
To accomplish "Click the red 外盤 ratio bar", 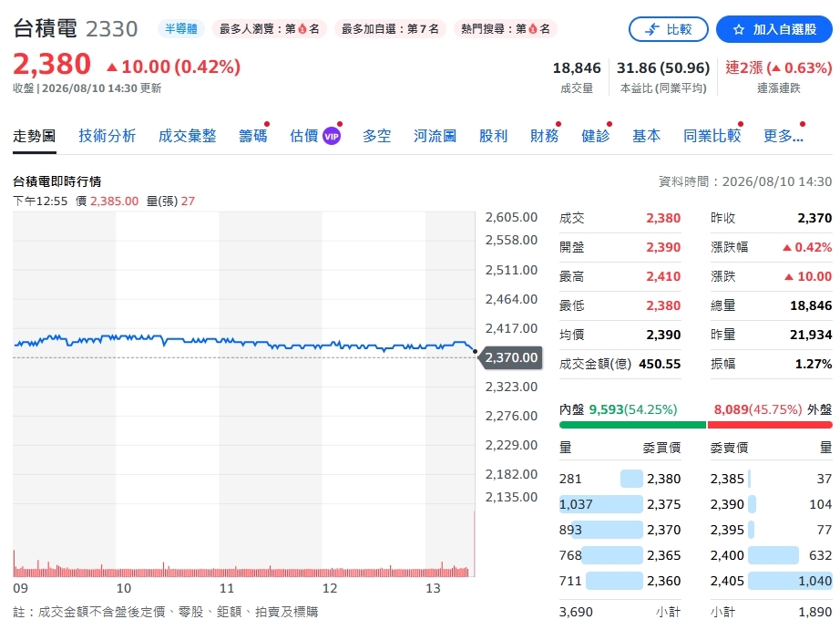I will [x=770, y=425].
